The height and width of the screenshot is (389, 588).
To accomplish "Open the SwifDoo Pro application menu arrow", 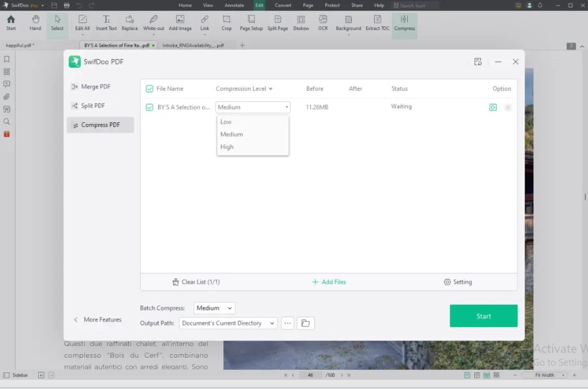I will point(42,6).
